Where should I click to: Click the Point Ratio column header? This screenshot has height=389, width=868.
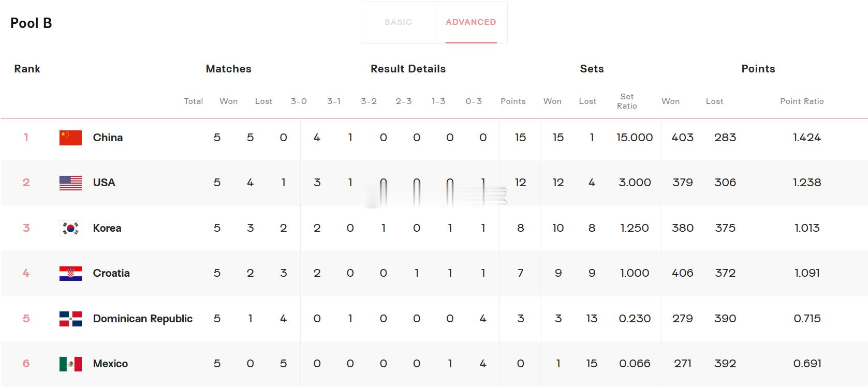point(802,101)
